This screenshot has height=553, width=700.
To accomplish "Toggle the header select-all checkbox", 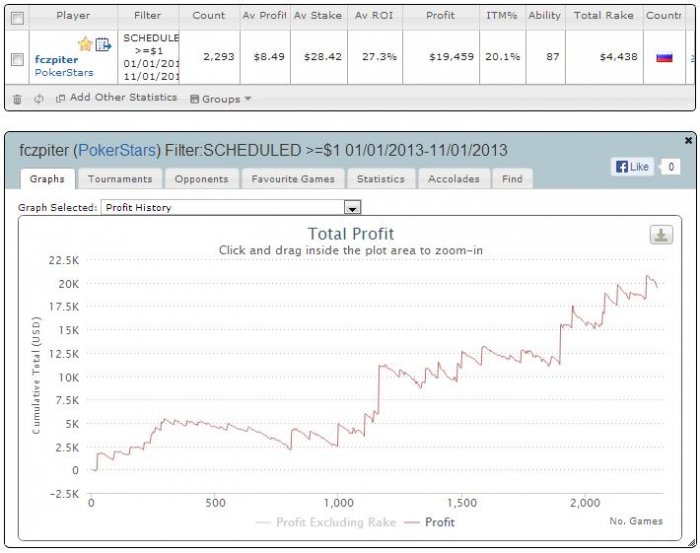I will (17, 18).
